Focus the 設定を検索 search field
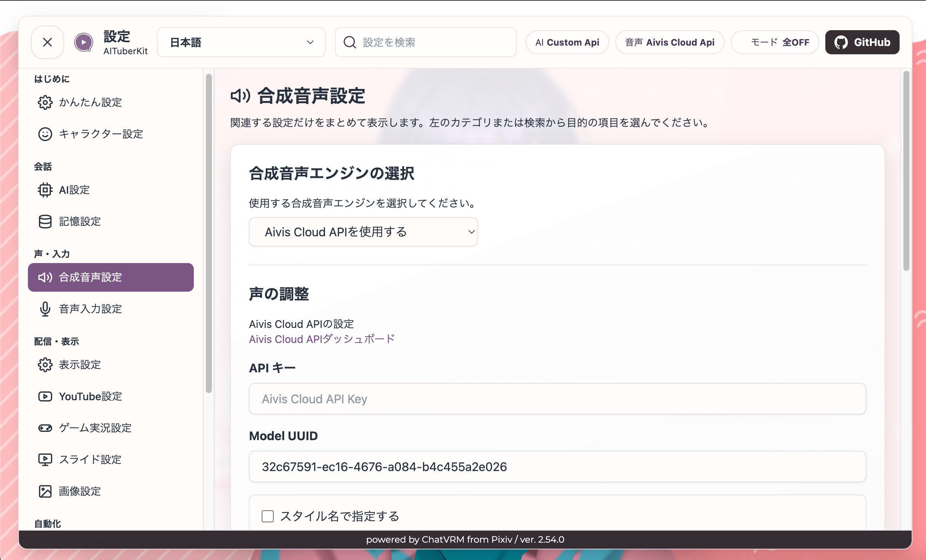The width and height of the screenshot is (926, 560). click(426, 42)
